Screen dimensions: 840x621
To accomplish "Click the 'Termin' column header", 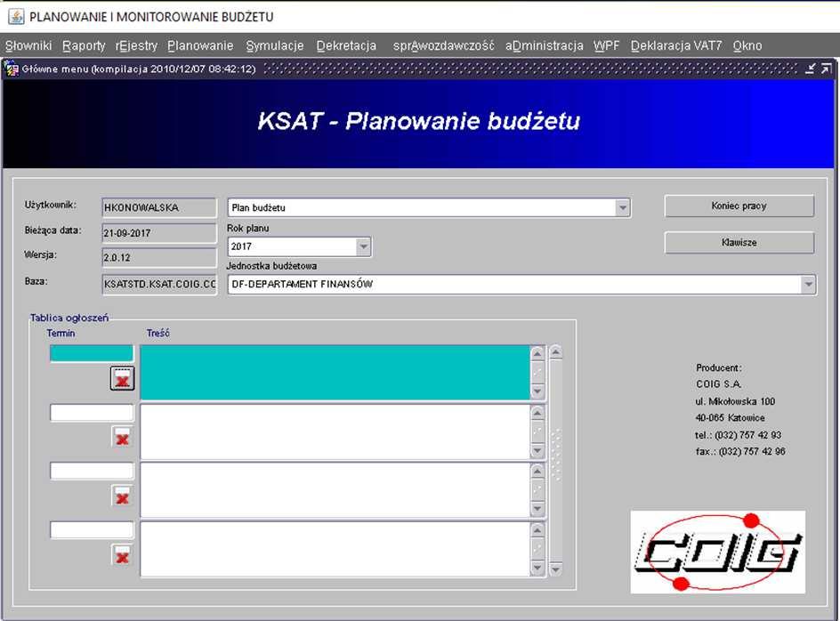I will point(61,334).
